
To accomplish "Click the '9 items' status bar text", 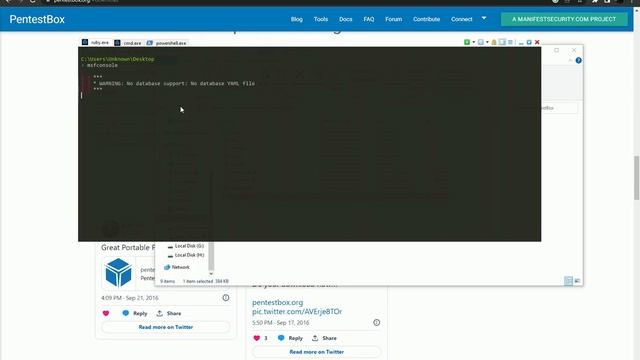I will pos(167,281).
